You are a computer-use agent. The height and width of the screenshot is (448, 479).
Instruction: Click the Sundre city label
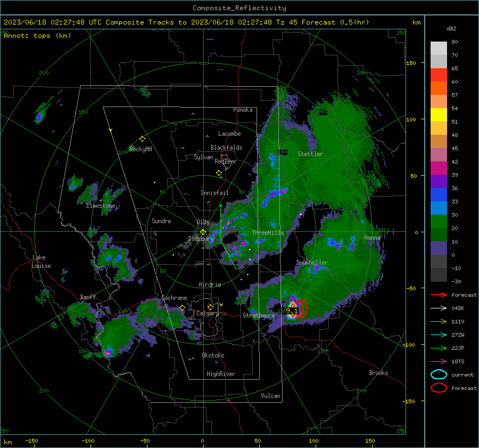[161, 221]
